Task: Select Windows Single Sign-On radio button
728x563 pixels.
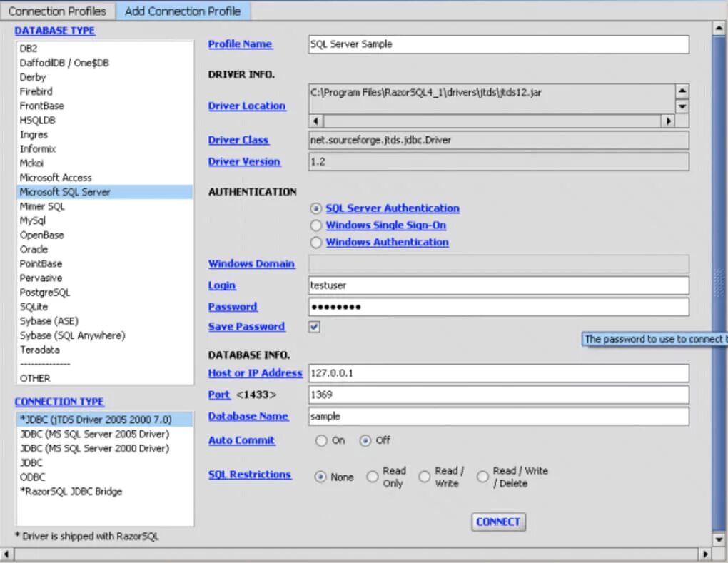Action: [x=315, y=225]
